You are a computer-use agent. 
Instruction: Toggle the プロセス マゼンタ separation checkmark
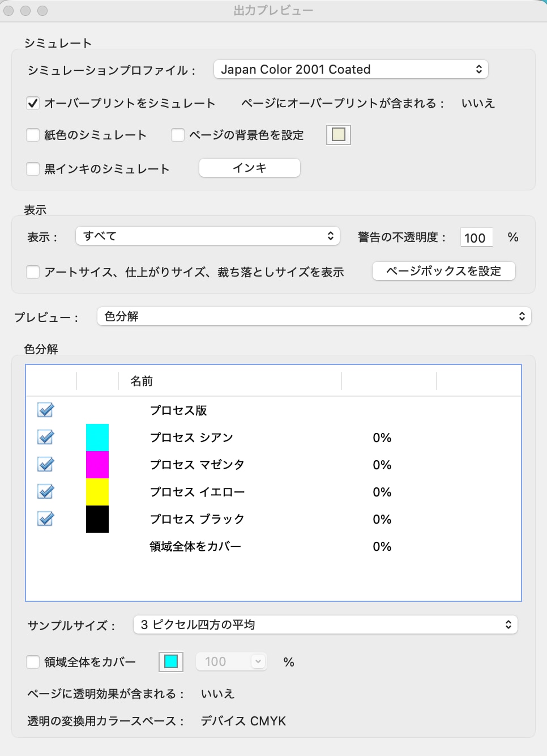click(45, 464)
